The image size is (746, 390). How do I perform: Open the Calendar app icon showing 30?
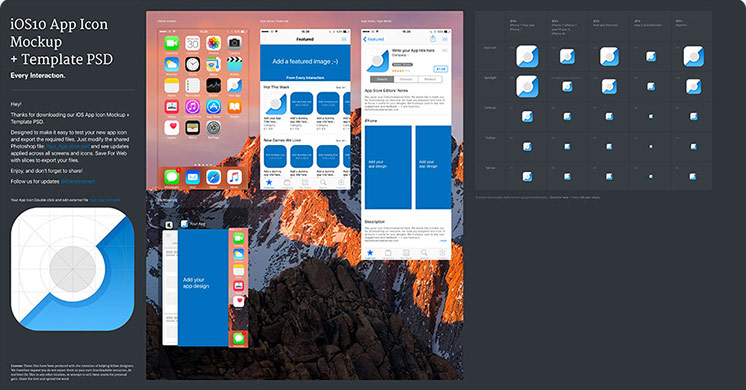pyautogui.click(x=192, y=44)
